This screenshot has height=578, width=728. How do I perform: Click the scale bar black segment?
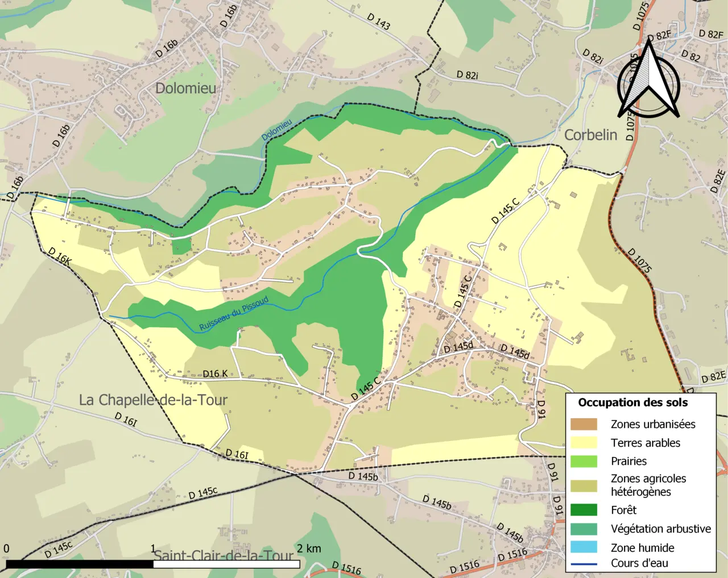pyautogui.click(x=79, y=564)
